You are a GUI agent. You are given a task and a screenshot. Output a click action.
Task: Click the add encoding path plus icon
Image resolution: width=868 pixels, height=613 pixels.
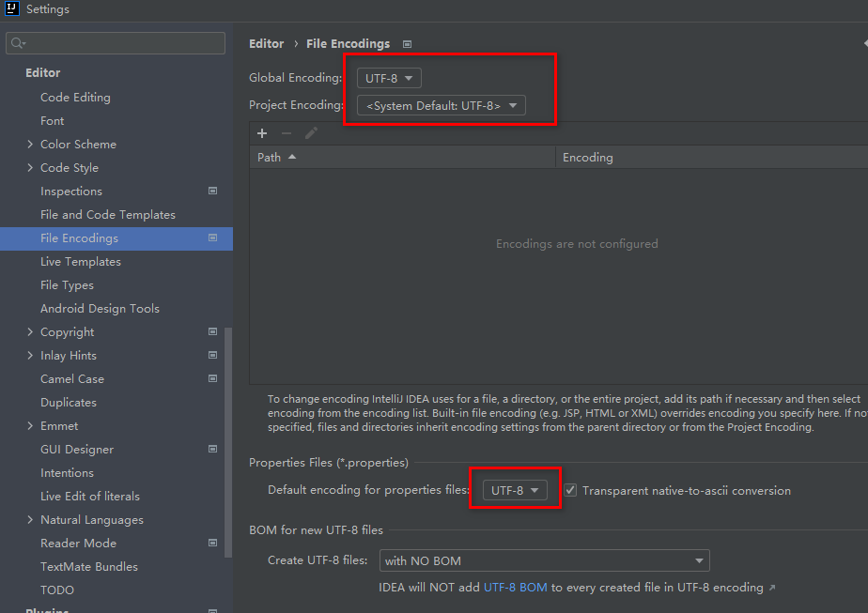pyautogui.click(x=262, y=133)
